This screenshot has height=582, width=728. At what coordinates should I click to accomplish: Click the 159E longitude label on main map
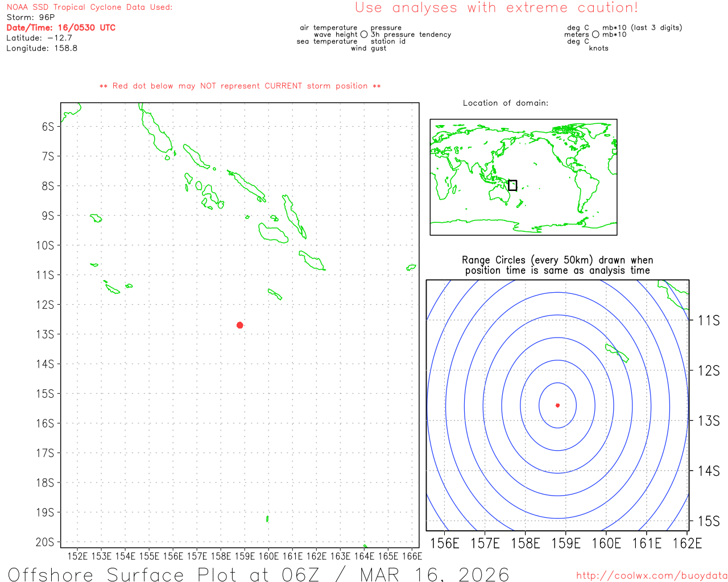click(x=245, y=556)
